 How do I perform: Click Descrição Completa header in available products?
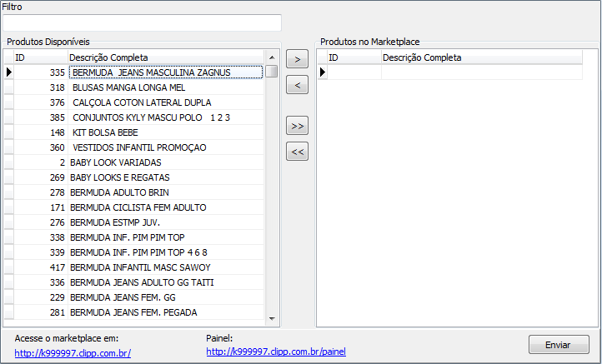click(165, 57)
